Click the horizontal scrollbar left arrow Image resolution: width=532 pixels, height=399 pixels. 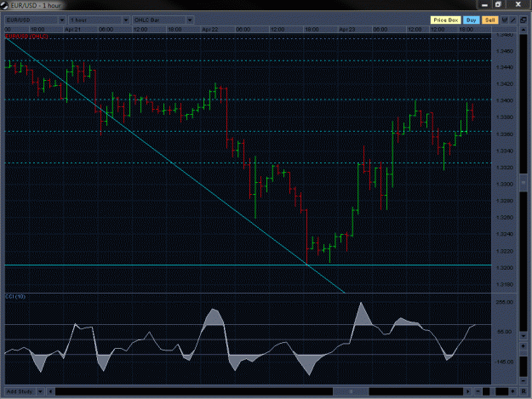pyautogui.click(x=50, y=391)
